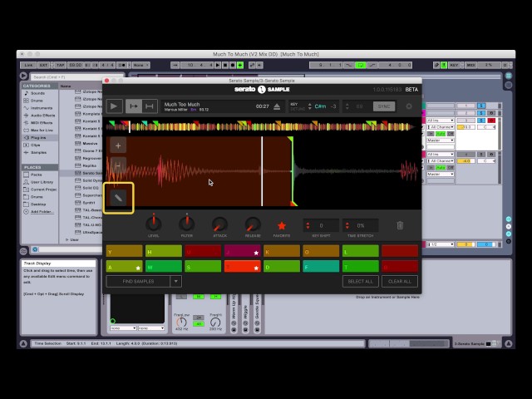Image resolution: width=532 pixels, height=399 pixels.
Task: Click Add Folder link under Places
Action: coord(42,212)
